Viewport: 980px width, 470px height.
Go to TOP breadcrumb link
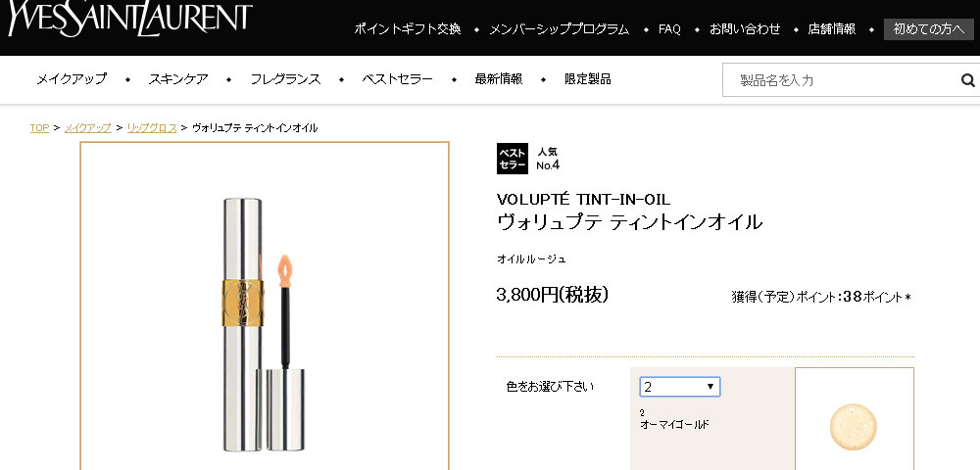[x=39, y=128]
